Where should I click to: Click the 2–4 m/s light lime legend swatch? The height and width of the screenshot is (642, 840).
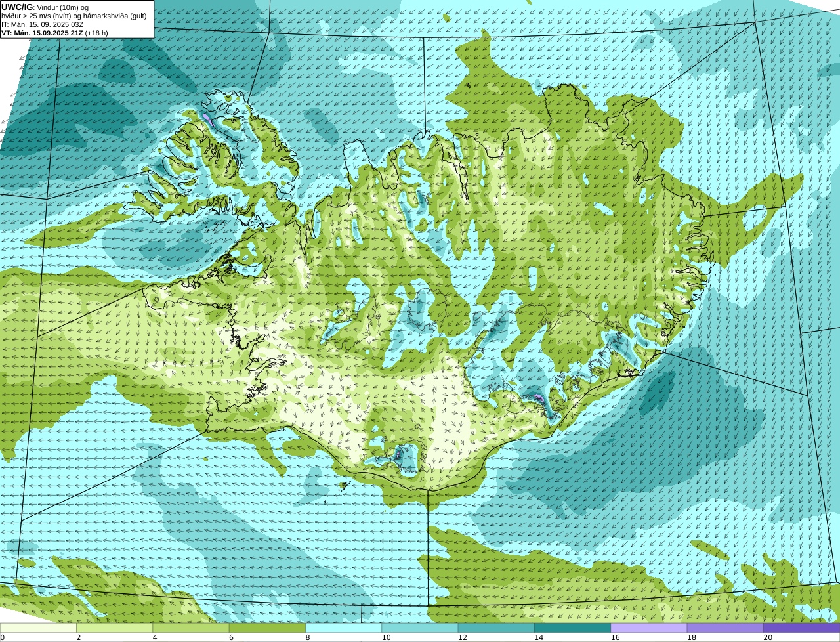pos(114,628)
